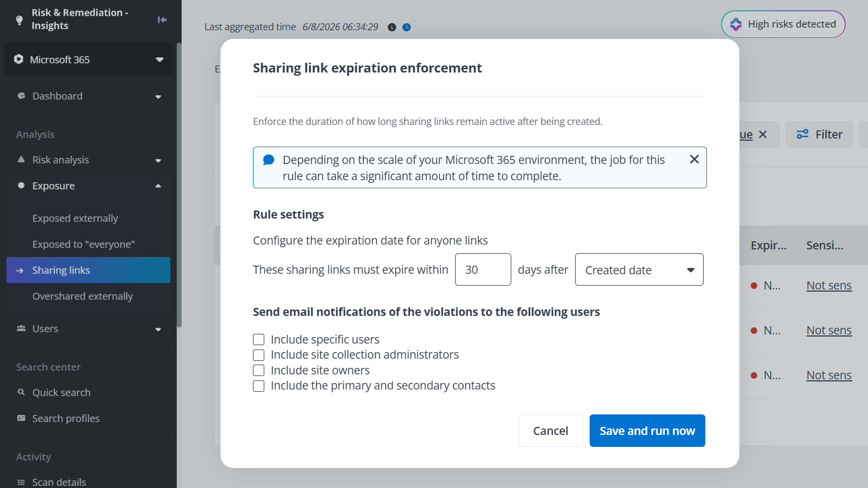This screenshot has width=868, height=488.
Task: Click the sidebar scrollbar
Action: [179, 184]
